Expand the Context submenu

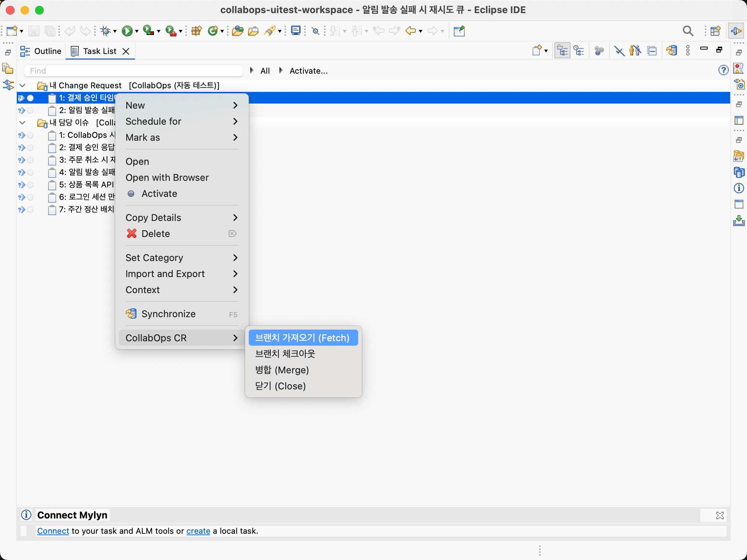(182, 290)
